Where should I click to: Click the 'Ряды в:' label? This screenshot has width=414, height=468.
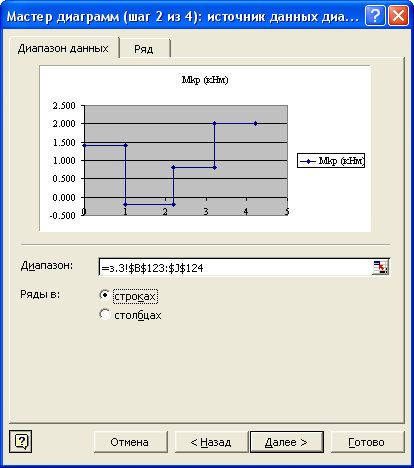pos(40,295)
